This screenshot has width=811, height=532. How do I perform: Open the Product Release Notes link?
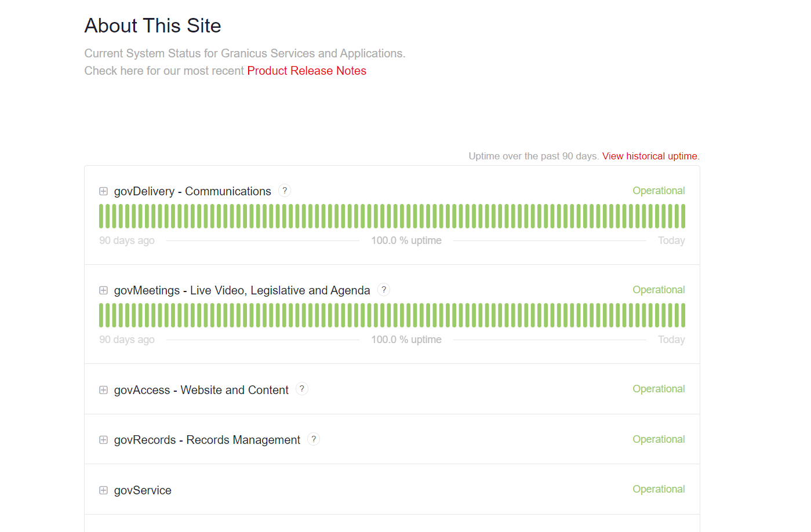[x=307, y=71]
